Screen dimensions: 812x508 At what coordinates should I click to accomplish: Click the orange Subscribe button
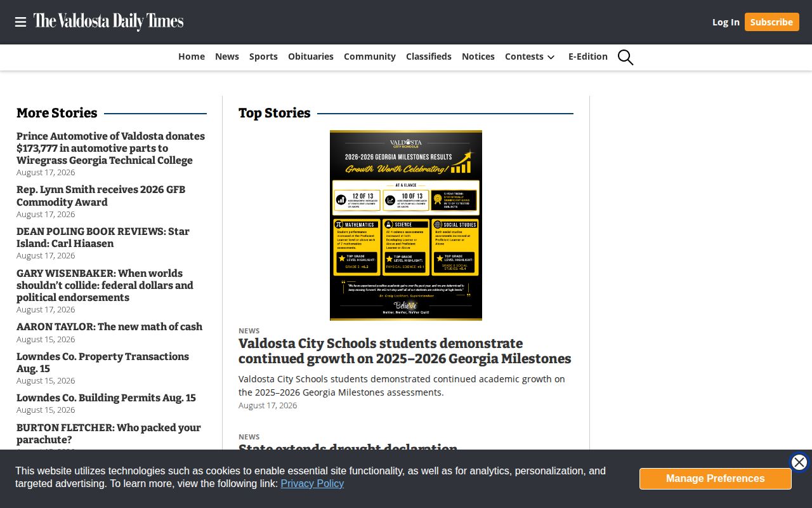tap(771, 22)
